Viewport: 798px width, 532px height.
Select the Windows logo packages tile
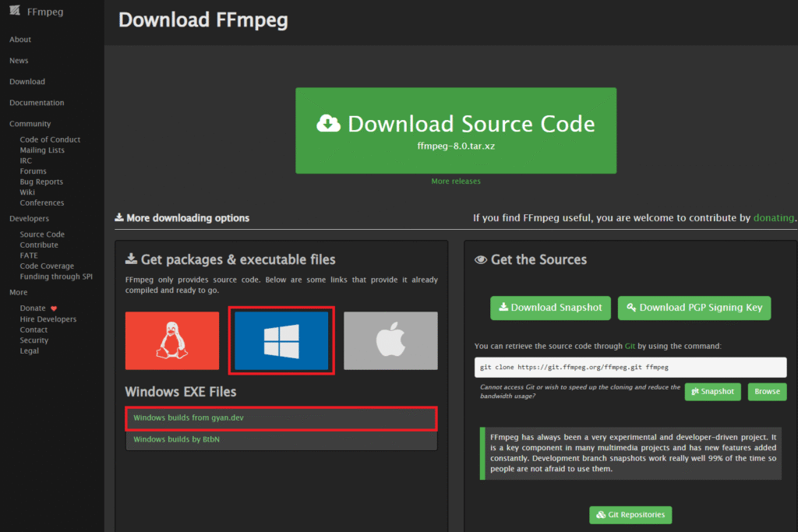click(281, 340)
